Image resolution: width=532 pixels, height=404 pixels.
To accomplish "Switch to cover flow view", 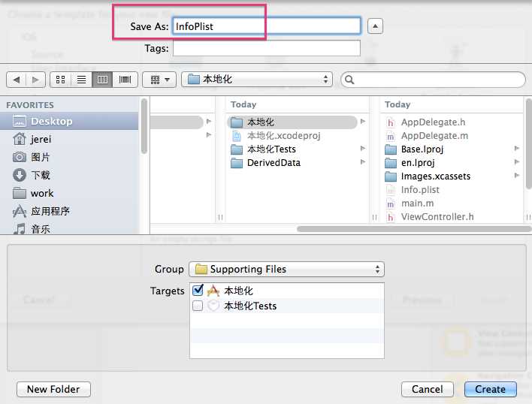I will tap(125, 80).
